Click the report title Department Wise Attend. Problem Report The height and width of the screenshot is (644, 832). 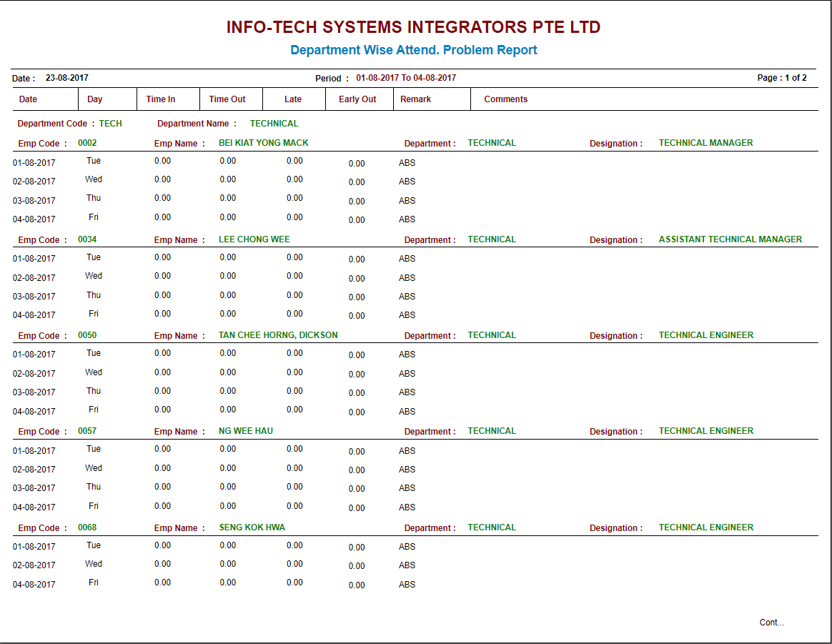(413, 50)
